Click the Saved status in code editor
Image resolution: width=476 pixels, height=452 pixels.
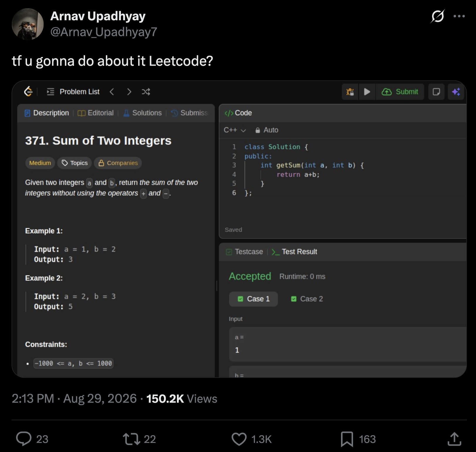[x=233, y=230]
